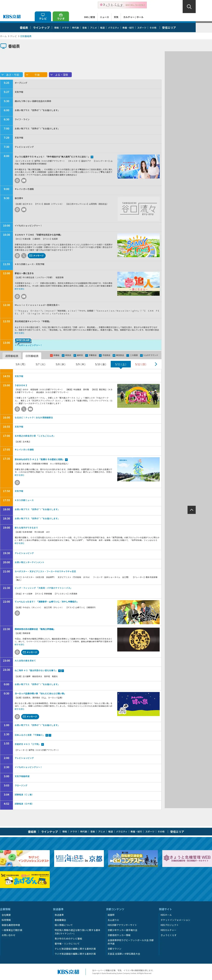The width and height of the screenshot is (212, 980).
Task: Open the X icon for うまDOKI
Action: (23, 409)
